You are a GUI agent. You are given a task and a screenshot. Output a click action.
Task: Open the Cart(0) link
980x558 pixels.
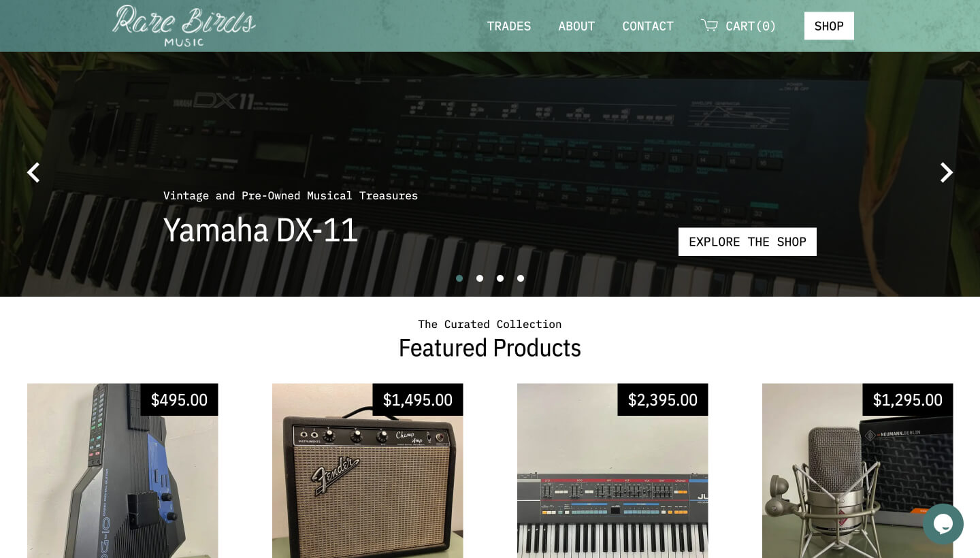coord(738,26)
